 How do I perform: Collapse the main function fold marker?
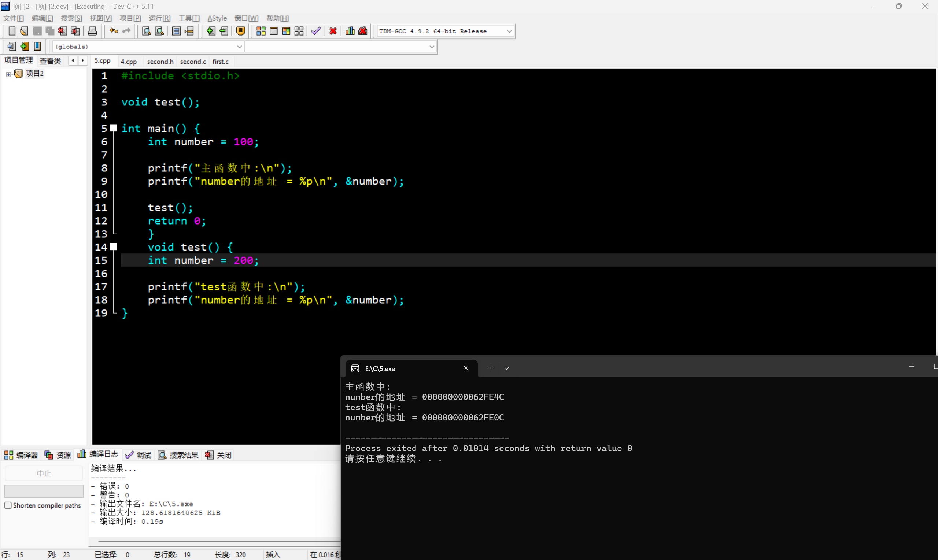114,128
